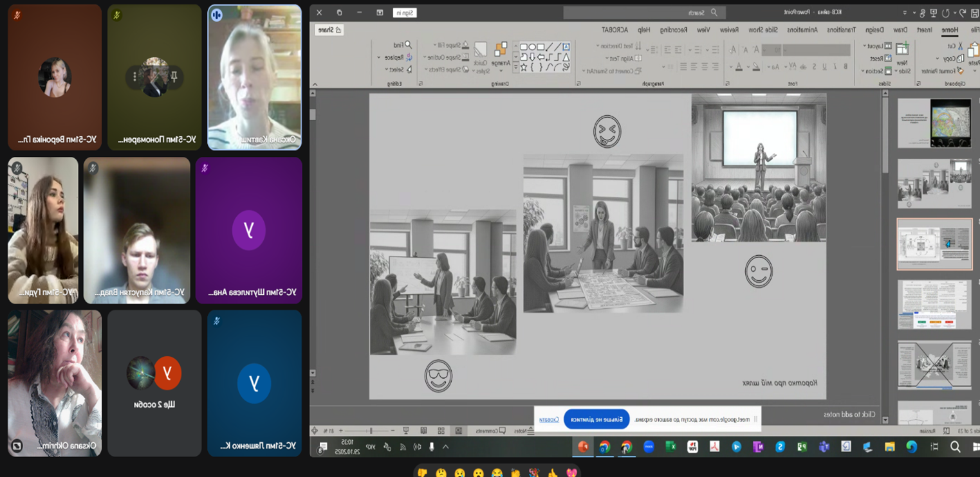
Task: Open Excel from the Windows taskbar
Action: point(670,447)
